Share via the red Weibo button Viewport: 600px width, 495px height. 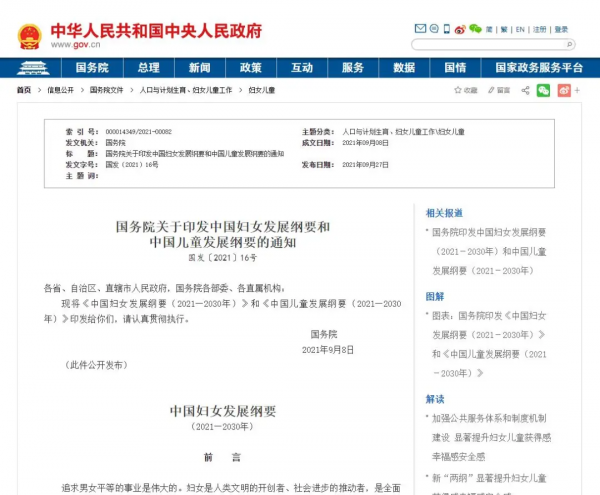point(564,90)
